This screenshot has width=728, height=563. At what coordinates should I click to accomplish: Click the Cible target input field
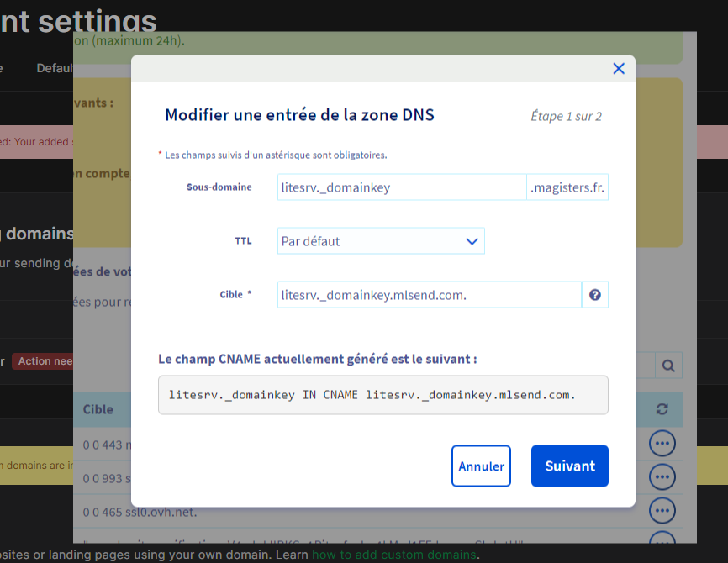point(429,295)
